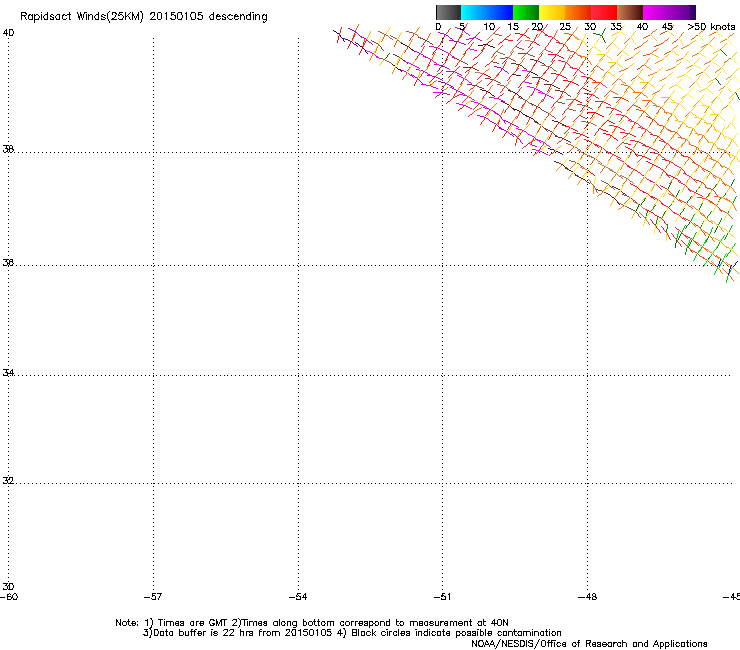Click the latitude axis label '34'
740x650 pixels.
(x=8, y=373)
